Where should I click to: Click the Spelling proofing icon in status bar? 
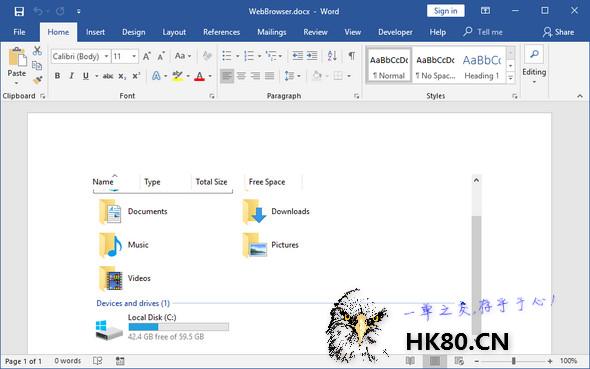(97, 361)
